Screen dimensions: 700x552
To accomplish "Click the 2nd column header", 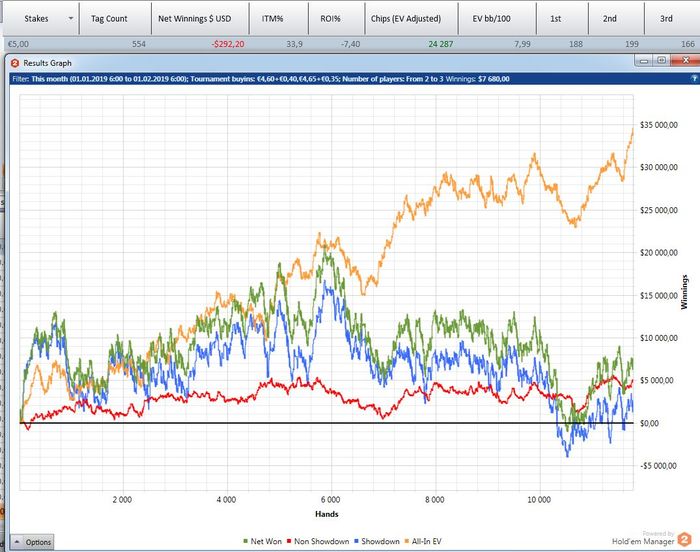I will click(616, 18).
